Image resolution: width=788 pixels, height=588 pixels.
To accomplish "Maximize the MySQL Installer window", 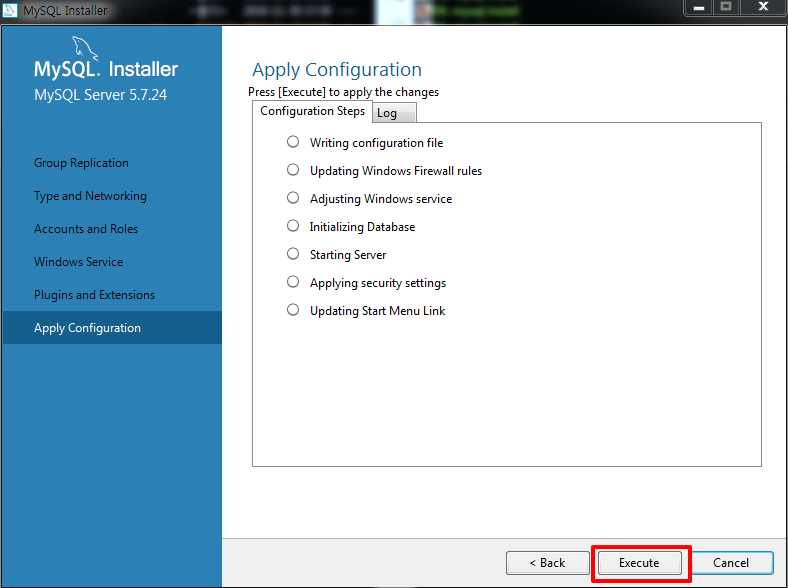I will [726, 7].
